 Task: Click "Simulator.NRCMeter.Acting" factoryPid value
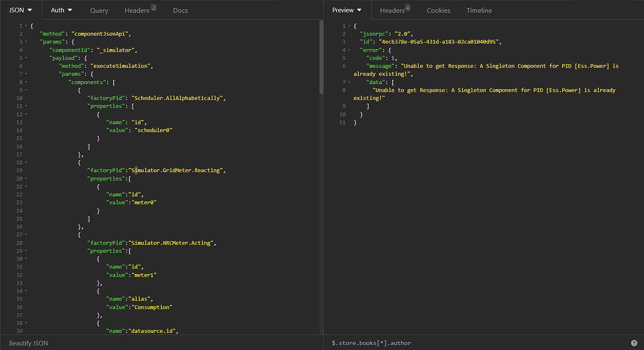pyautogui.click(x=172, y=243)
